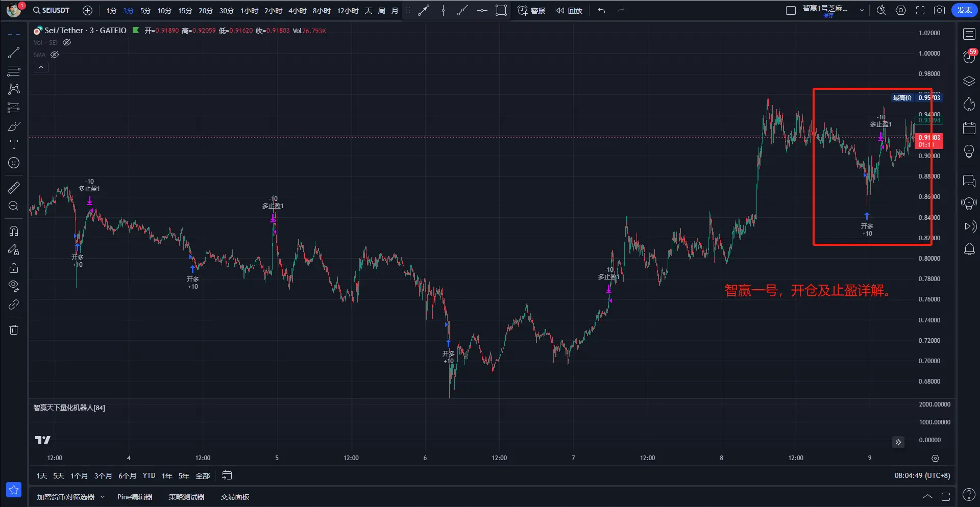The image size is (980, 507).
Task: Click the 智赢天下量化机器人[84] indicator label
Action: tap(69, 408)
